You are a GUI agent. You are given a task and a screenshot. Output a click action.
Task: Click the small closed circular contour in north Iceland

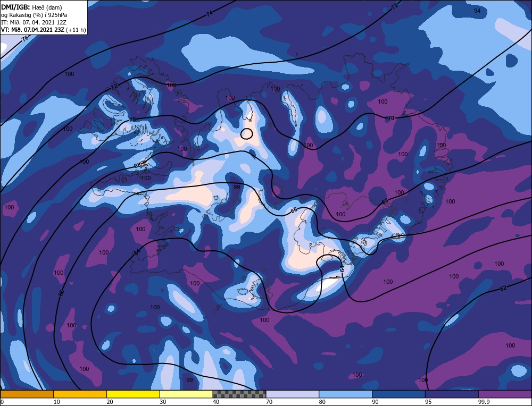(247, 134)
